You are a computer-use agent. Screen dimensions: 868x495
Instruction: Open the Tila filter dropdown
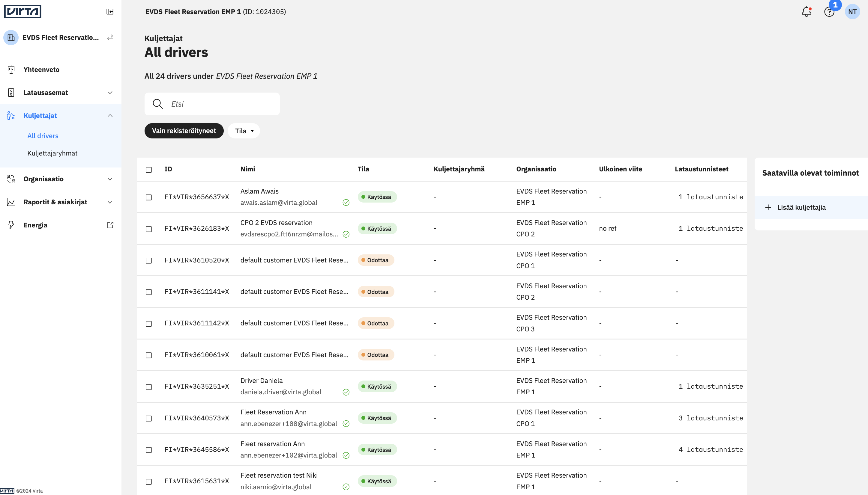pyautogui.click(x=244, y=131)
